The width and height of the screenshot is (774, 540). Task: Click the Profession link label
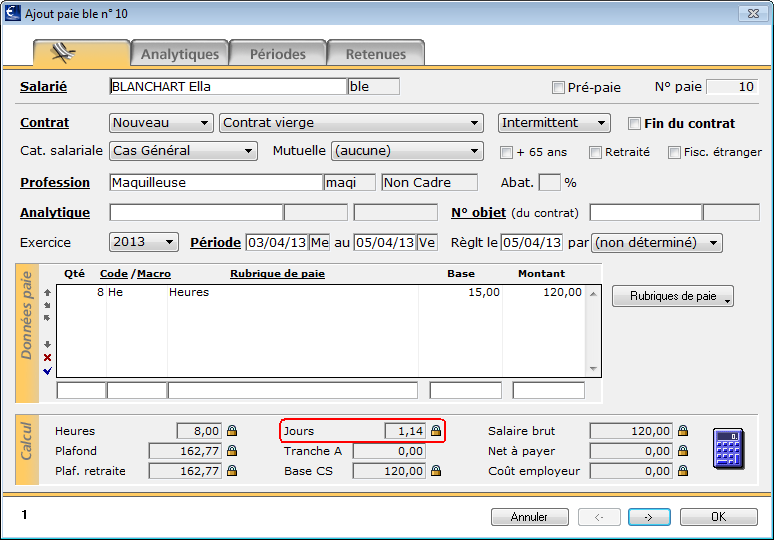(x=55, y=183)
